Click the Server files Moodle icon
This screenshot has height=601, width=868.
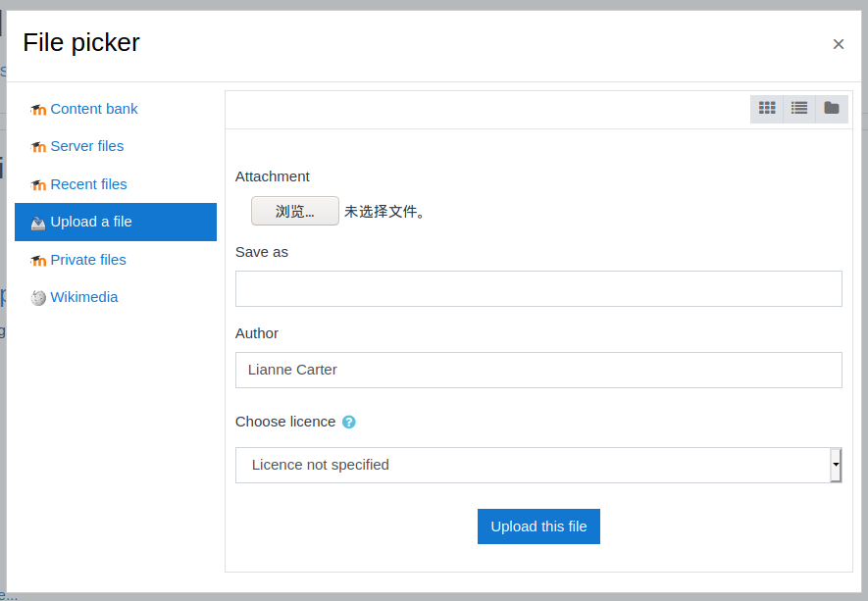[x=38, y=147]
